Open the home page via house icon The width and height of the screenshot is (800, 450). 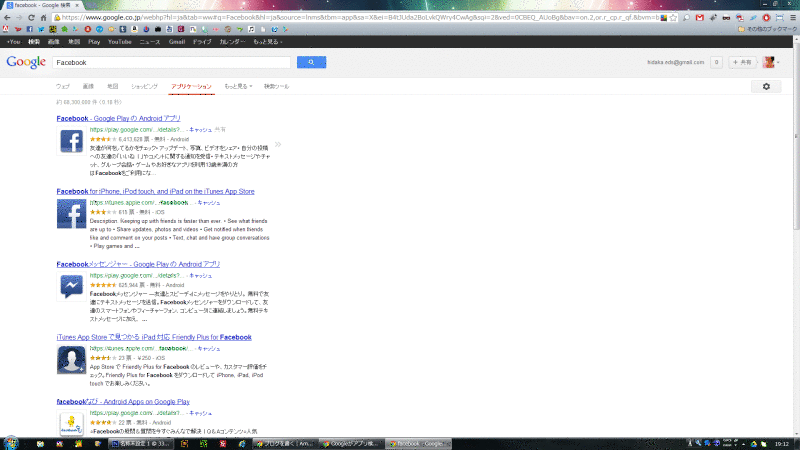click(43, 17)
